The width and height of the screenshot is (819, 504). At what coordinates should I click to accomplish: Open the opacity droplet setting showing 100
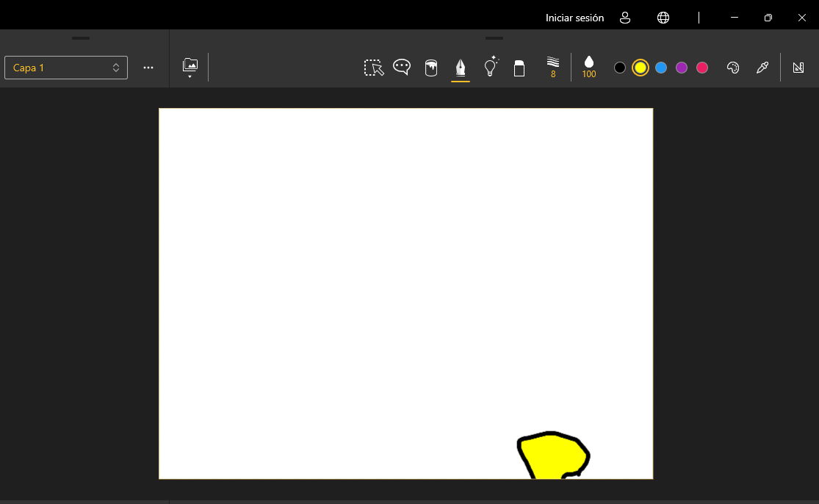coord(588,68)
